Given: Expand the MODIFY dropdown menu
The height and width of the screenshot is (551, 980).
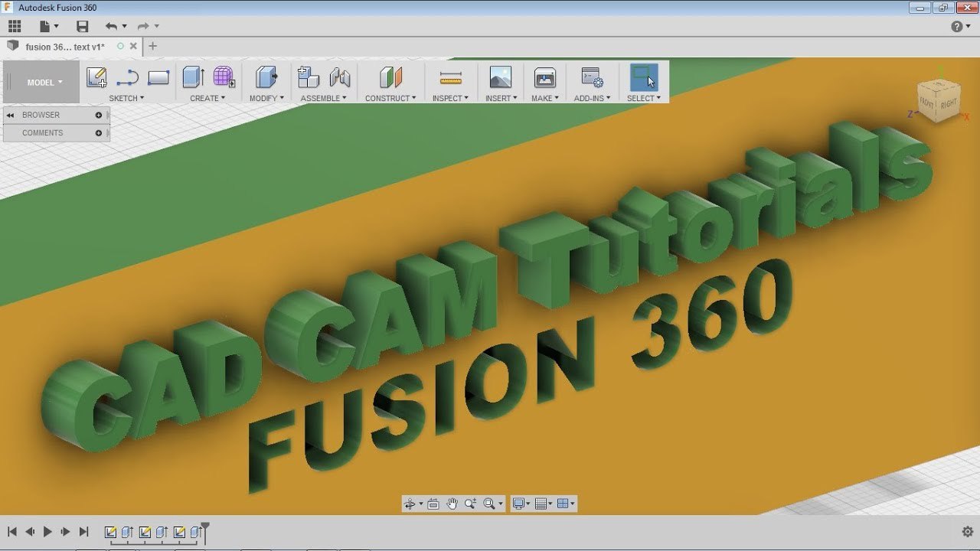Looking at the screenshot, I should coord(266,98).
